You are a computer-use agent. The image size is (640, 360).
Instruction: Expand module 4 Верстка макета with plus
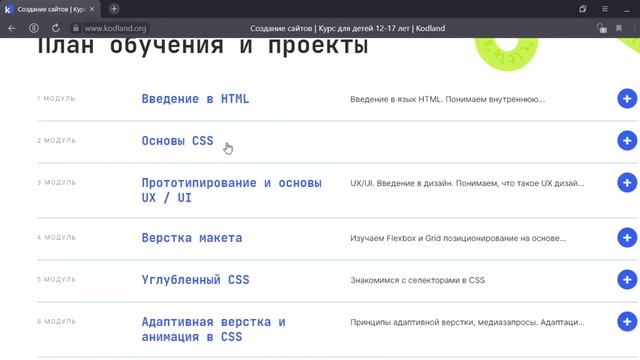(x=627, y=238)
